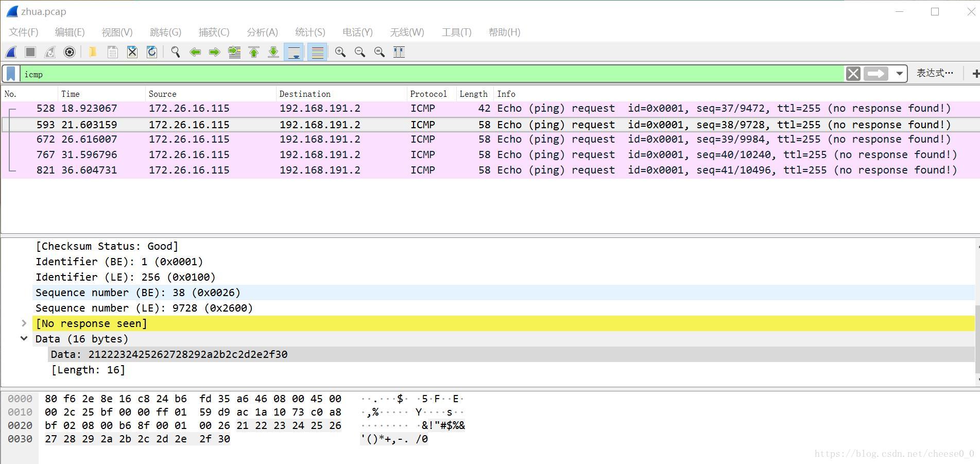Zoom out the main window text

(360, 52)
